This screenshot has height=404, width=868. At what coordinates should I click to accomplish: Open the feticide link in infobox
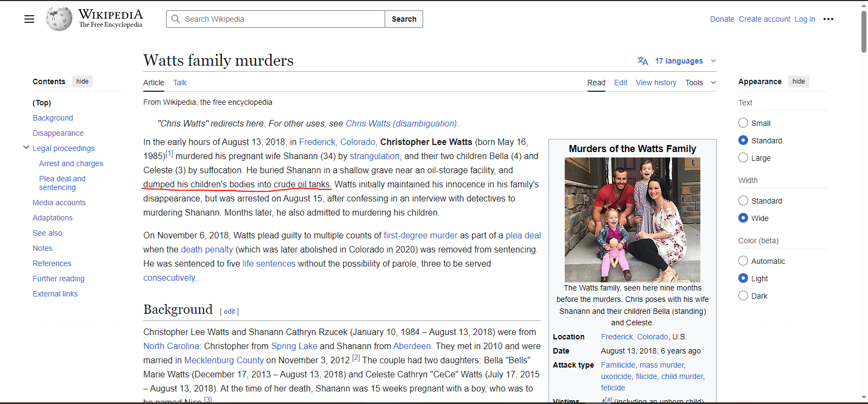point(613,388)
